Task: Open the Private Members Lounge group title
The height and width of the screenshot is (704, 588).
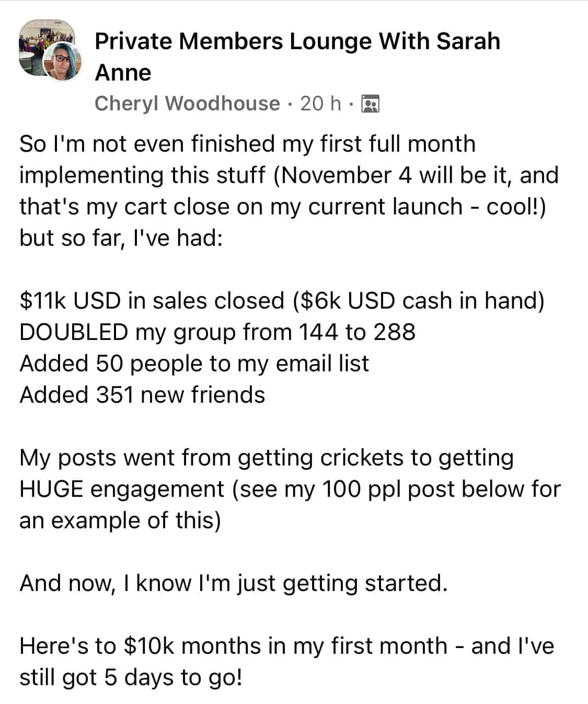Action: point(297,56)
